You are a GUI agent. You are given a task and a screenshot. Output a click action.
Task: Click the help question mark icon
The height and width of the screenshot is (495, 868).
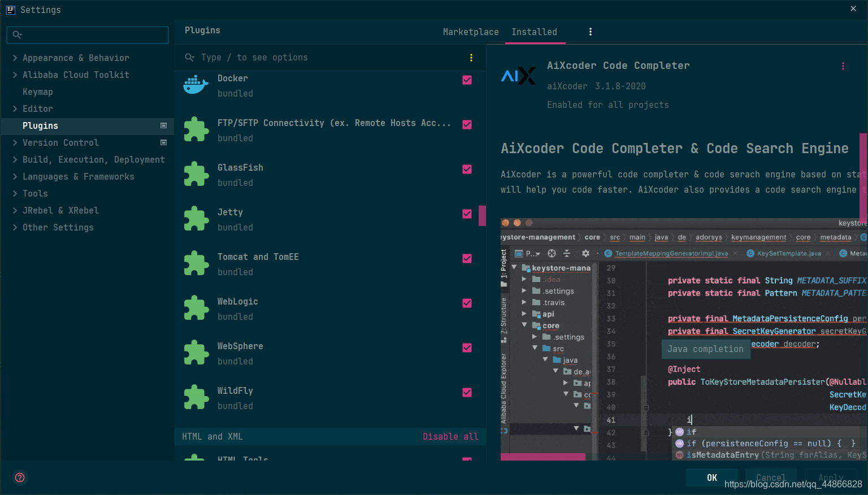20,477
